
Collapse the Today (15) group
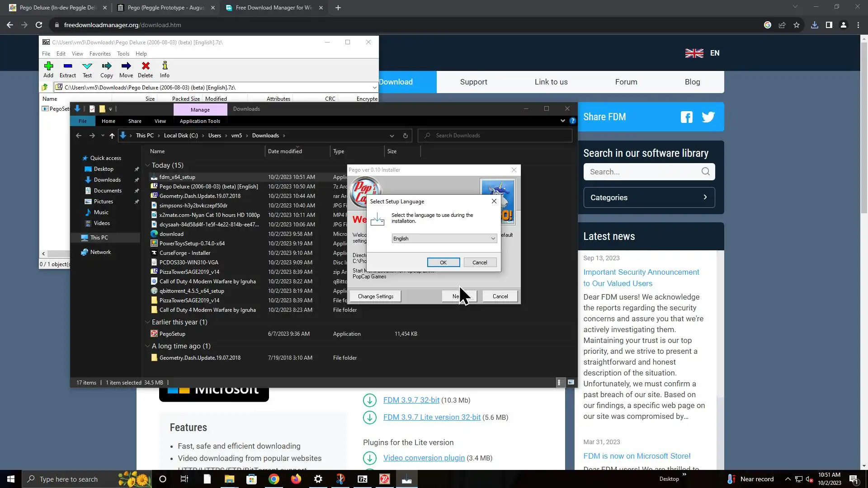pyautogui.click(x=147, y=165)
